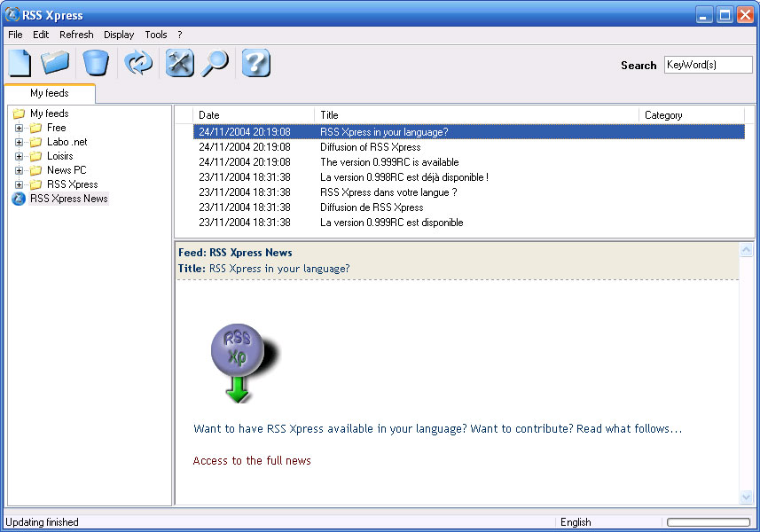Select "La version 0.998RC est déjà disponible !" entry
The image size is (760, 532).
coord(469,177)
